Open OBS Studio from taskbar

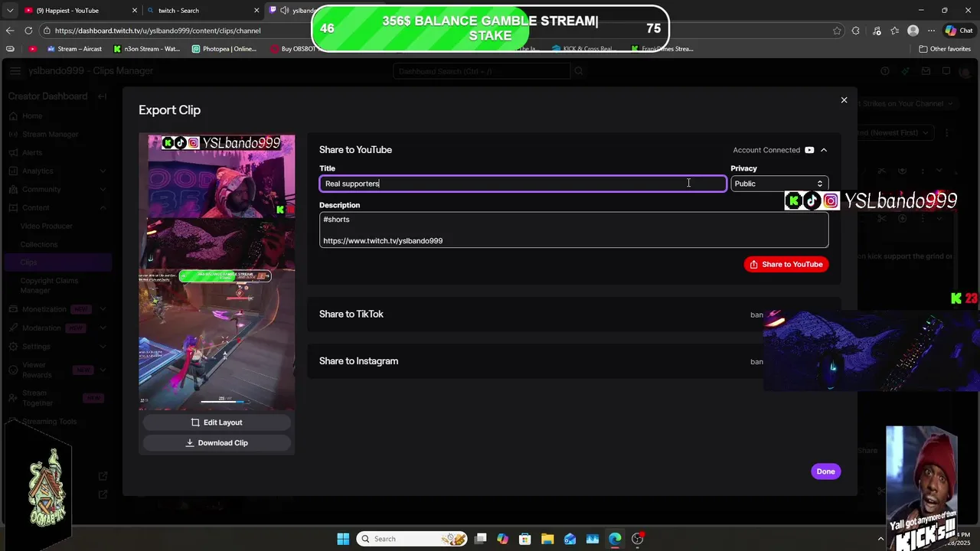tap(638, 539)
